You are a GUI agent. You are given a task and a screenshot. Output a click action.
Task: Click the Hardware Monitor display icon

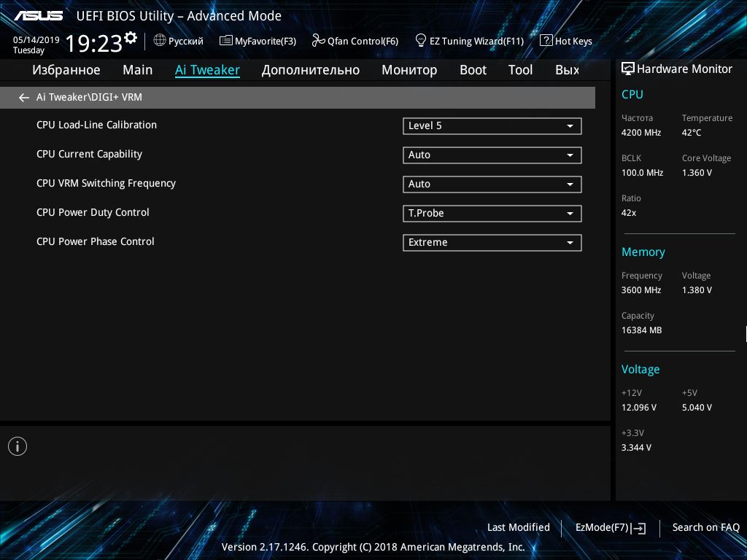click(x=628, y=69)
